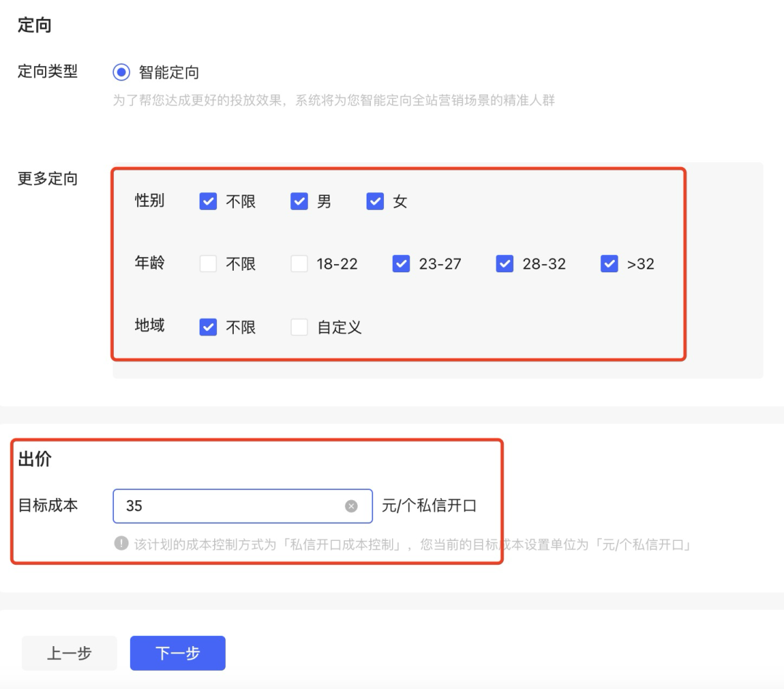This screenshot has height=689, width=784.
Task: Enable the 不限 age checkbox
Action: [x=207, y=264]
